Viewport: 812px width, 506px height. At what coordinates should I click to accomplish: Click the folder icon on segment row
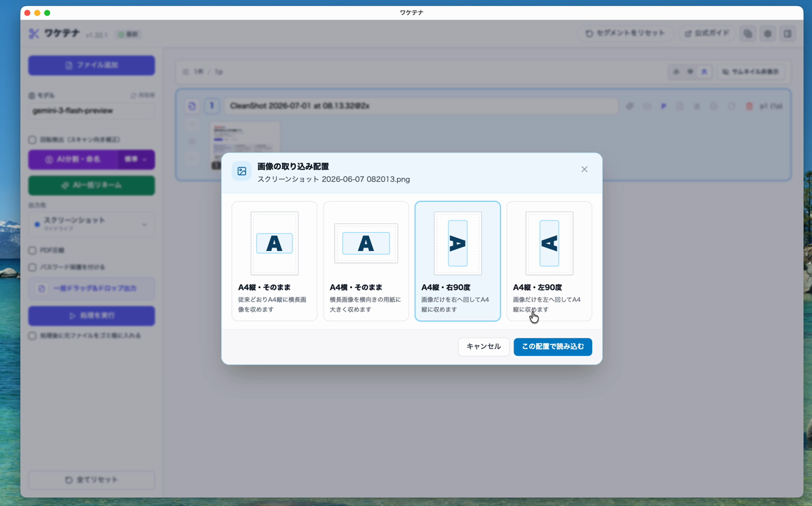click(x=647, y=106)
